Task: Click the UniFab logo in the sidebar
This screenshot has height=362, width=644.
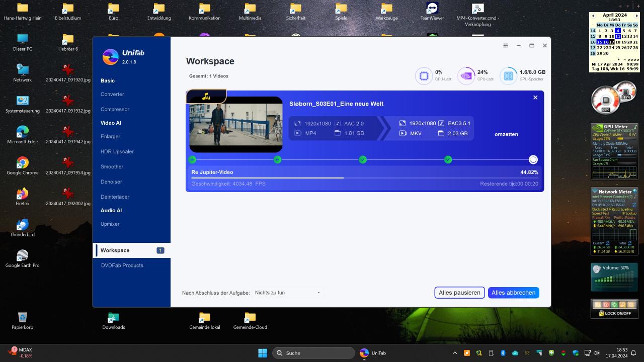Action: click(x=110, y=57)
